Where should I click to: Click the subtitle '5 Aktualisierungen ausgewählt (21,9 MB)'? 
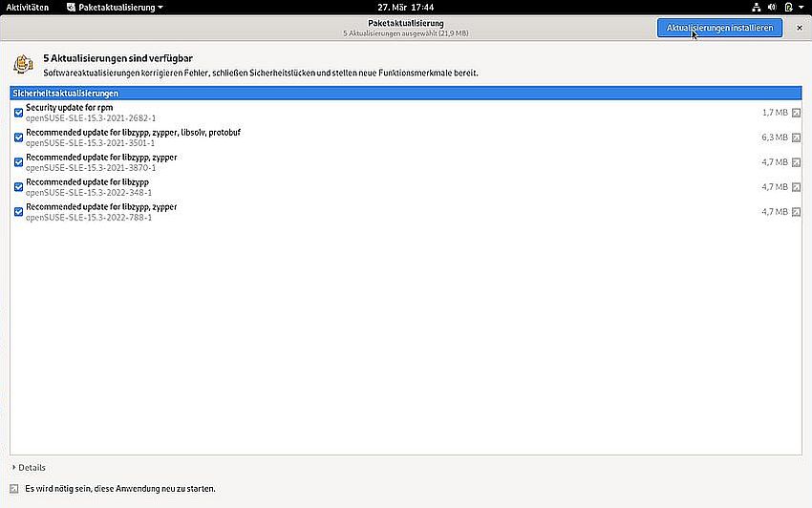[405, 33]
